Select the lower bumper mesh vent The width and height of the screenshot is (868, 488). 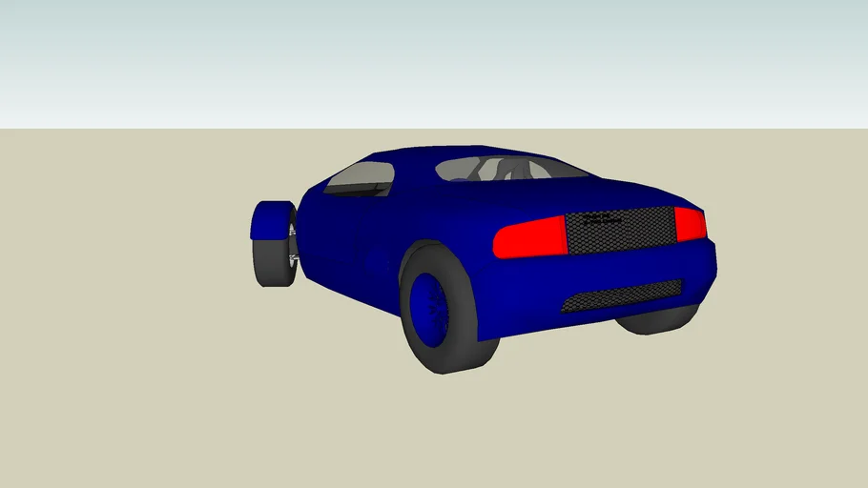coord(621,296)
